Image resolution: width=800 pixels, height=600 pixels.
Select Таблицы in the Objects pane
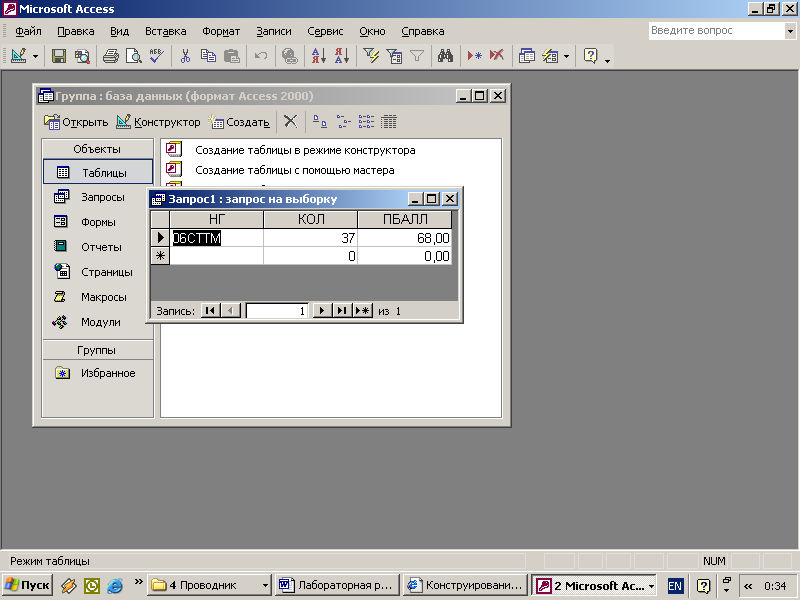98,172
